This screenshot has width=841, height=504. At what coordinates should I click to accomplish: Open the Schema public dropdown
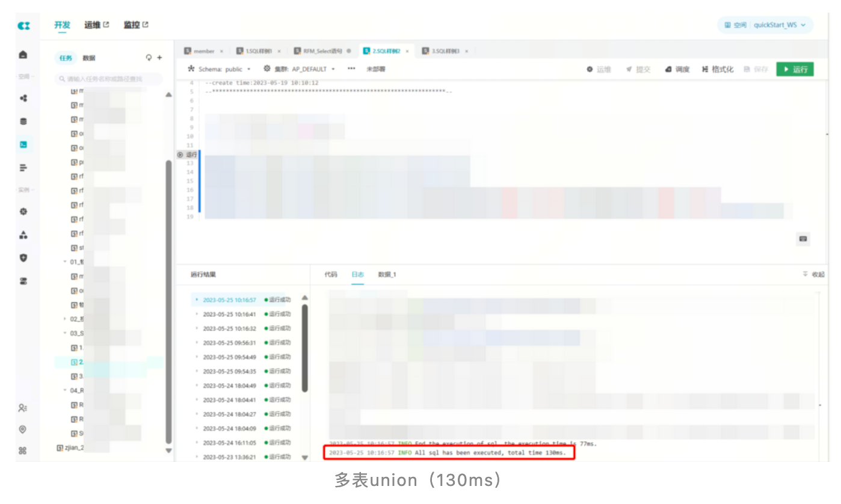point(220,69)
